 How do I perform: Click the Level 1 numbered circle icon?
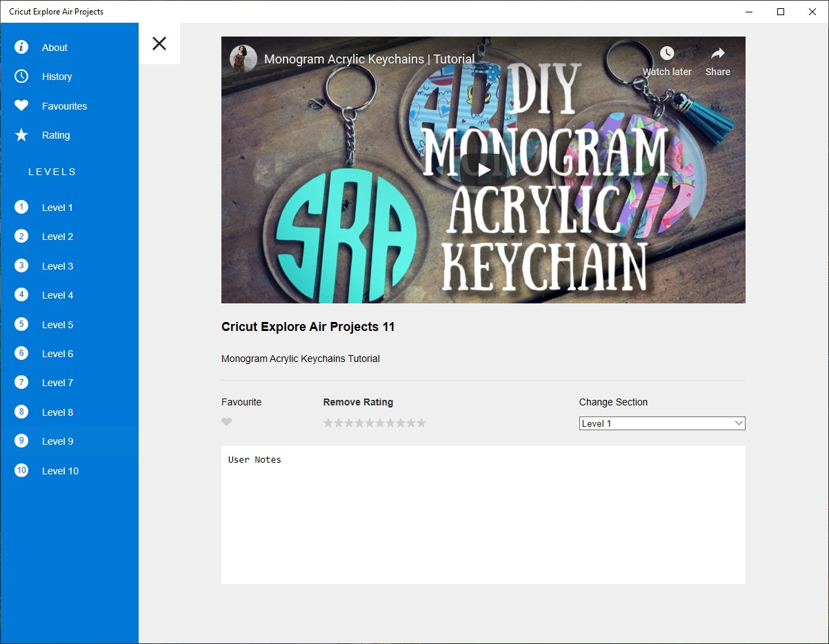pos(21,207)
